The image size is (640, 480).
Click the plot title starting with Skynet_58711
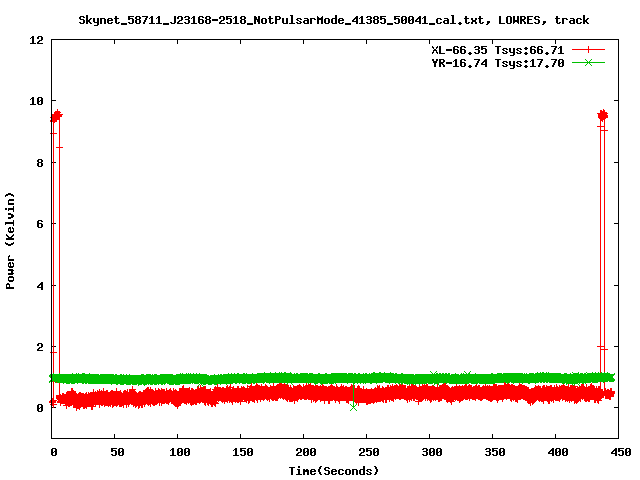pyautogui.click(x=333, y=20)
